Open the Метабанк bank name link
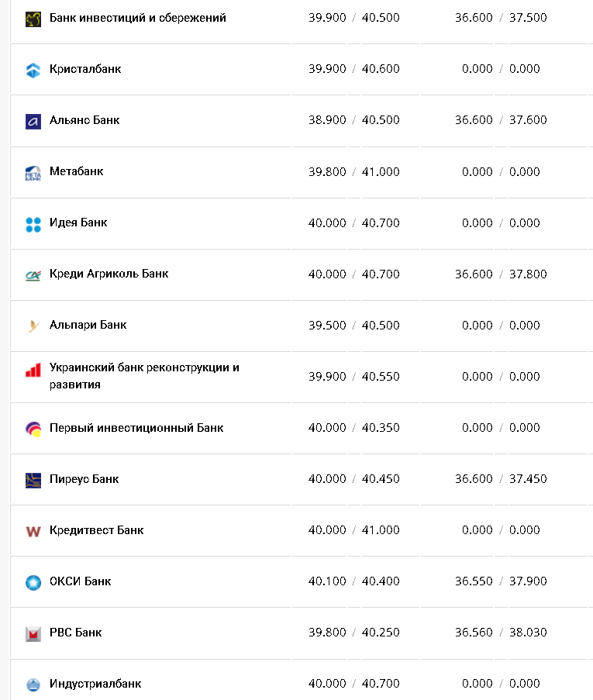 tap(76, 171)
